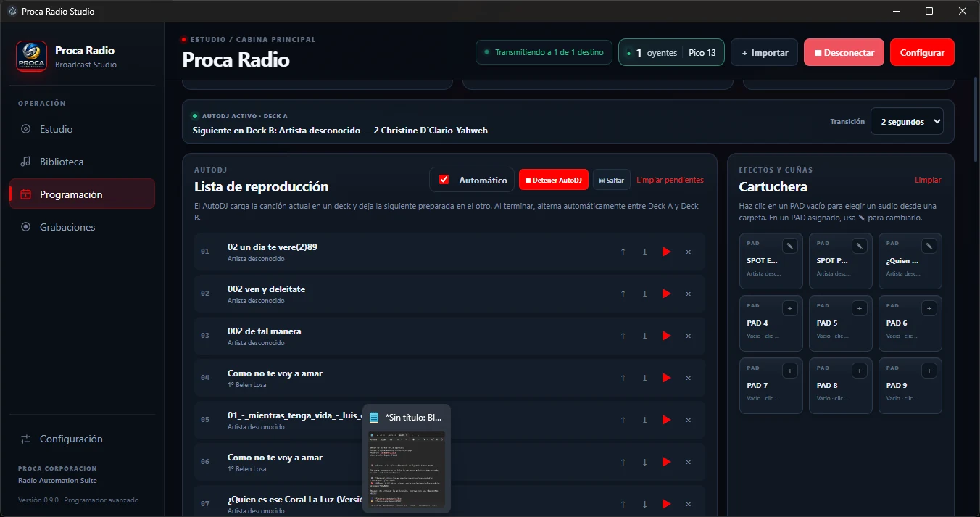The height and width of the screenshot is (517, 980).
Task: Remove track 05 mientras_tenga_vida
Action: pyautogui.click(x=688, y=420)
